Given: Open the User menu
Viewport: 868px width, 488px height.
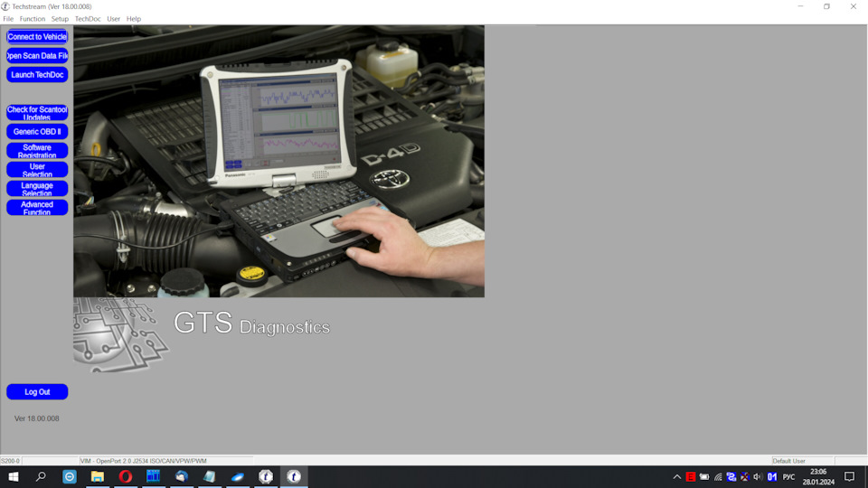Looking at the screenshot, I should (114, 19).
